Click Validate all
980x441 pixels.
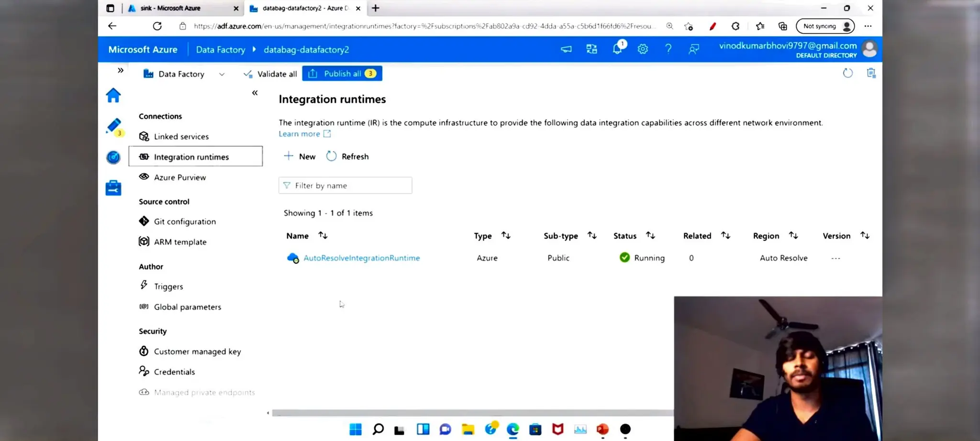pyautogui.click(x=270, y=74)
